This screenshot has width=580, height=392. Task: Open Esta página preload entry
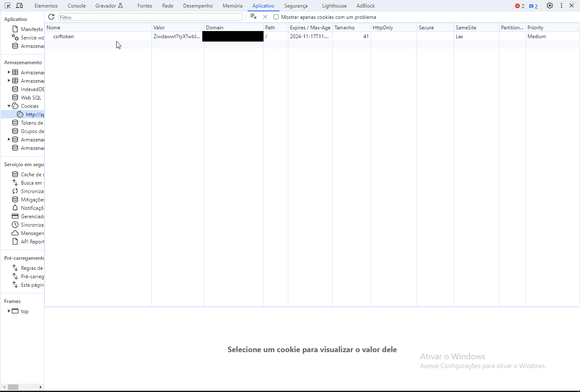[x=28, y=285]
